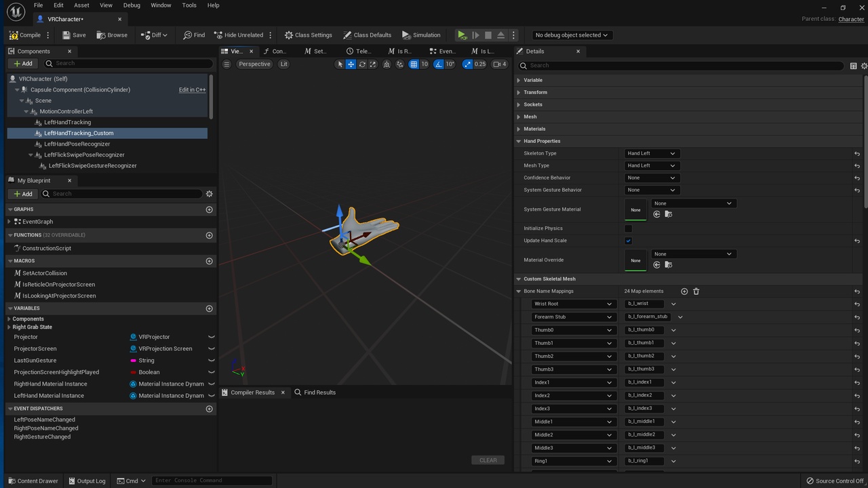The height and width of the screenshot is (488, 868).
Task: Click the Compile button
Action: pos(25,35)
